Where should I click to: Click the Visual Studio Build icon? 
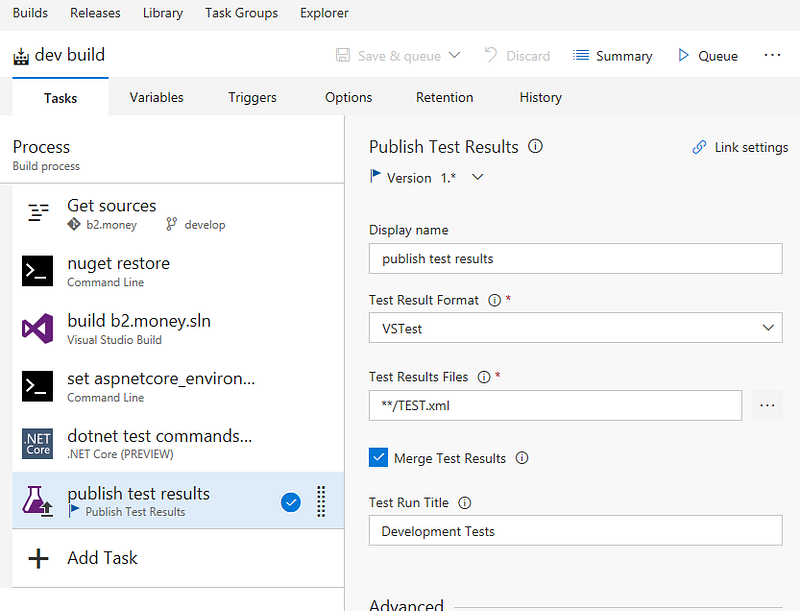37,328
